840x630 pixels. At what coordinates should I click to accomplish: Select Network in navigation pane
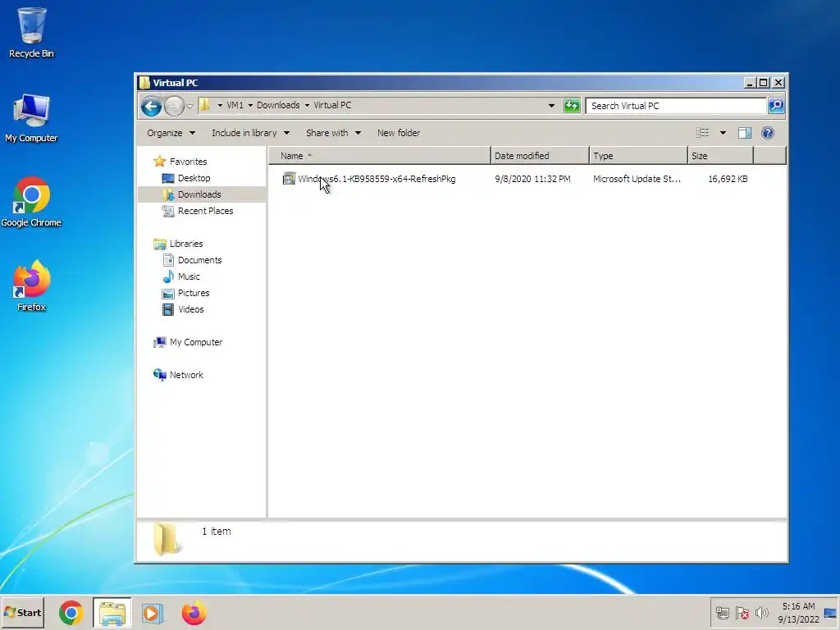click(x=186, y=375)
